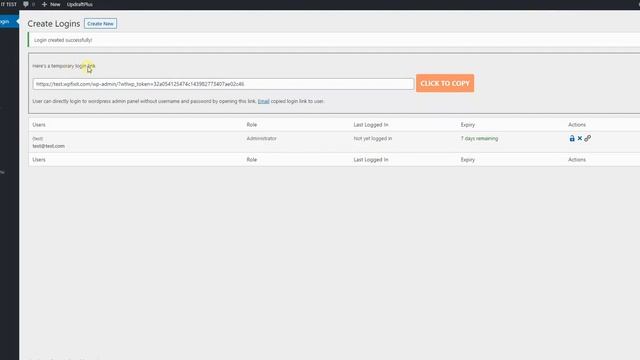Click the test@test.com email cell

[x=49, y=146]
